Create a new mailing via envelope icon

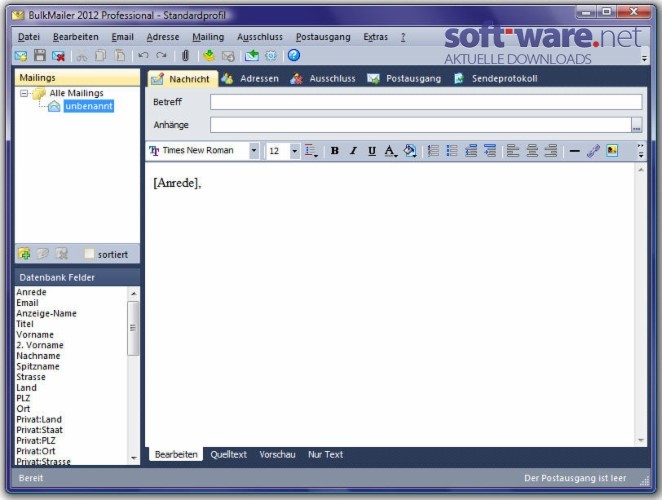pos(21,56)
